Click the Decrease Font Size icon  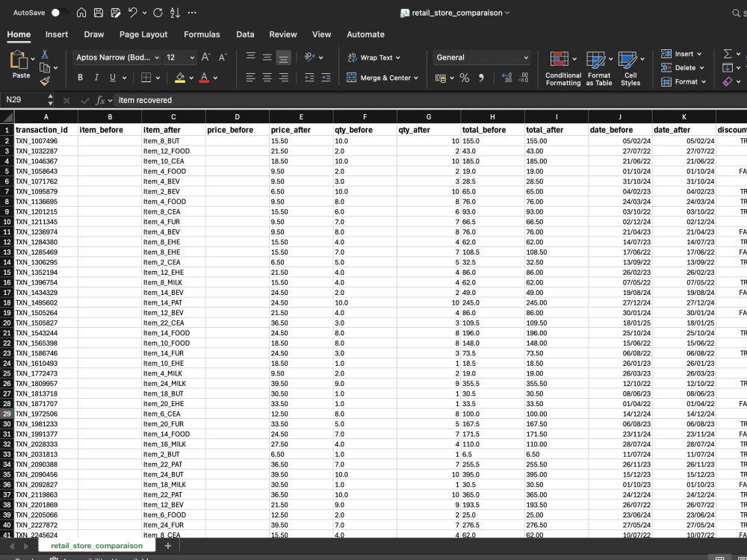pos(223,57)
